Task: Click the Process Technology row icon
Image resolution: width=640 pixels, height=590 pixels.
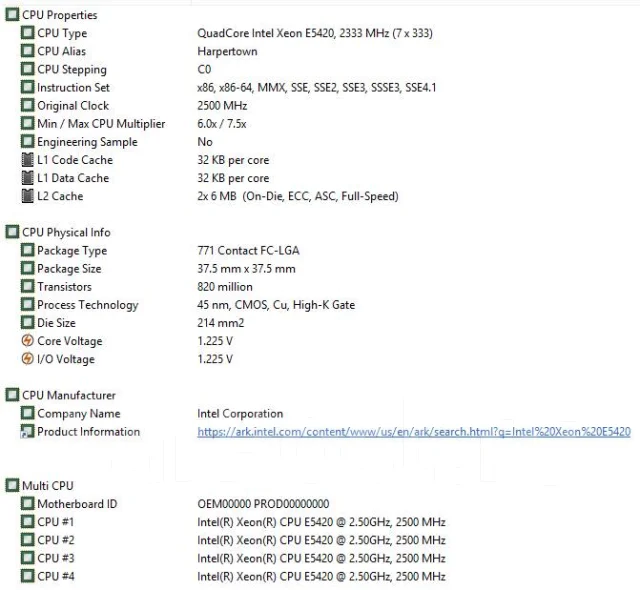Action: point(27,304)
